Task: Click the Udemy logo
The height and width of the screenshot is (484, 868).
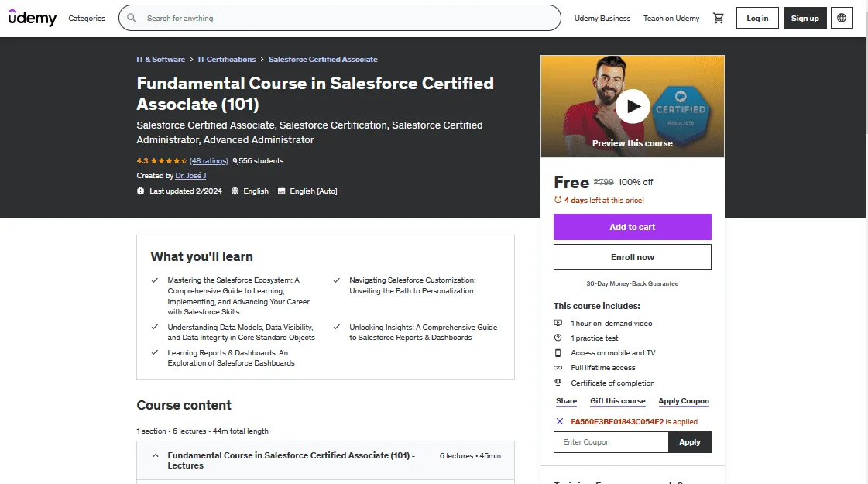Action: click(x=32, y=18)
